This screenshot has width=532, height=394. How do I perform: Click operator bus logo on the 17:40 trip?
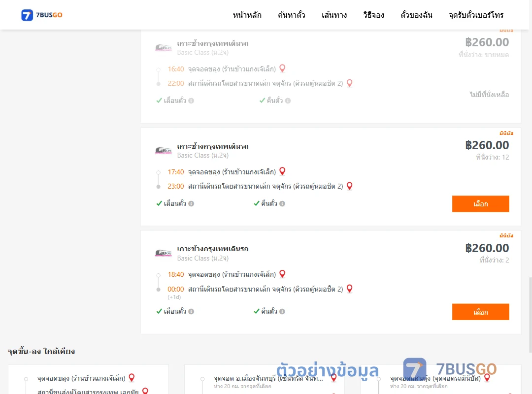(x=163, y=150)
